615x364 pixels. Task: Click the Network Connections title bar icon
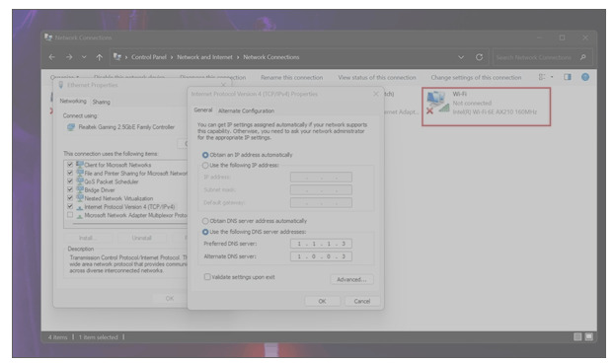click(48, 37)
